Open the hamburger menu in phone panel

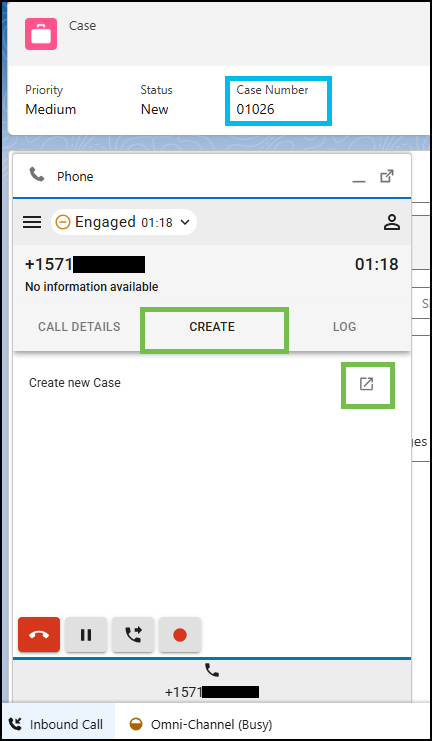32,222
